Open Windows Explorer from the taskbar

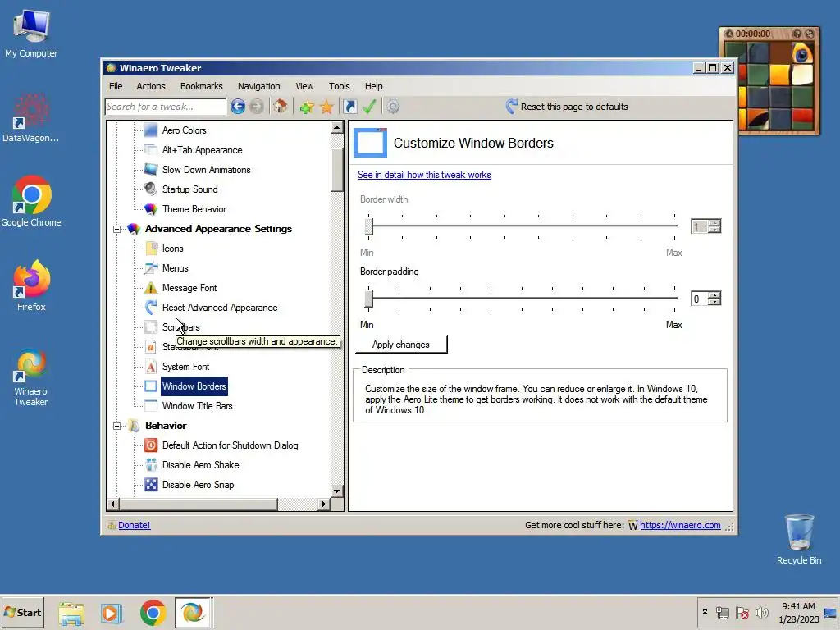tap(71, 613)
